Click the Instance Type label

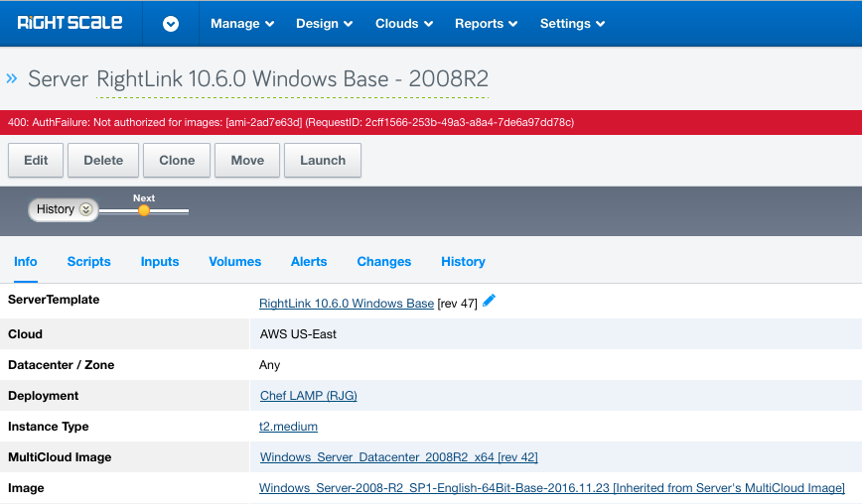(x=49, y=427)
